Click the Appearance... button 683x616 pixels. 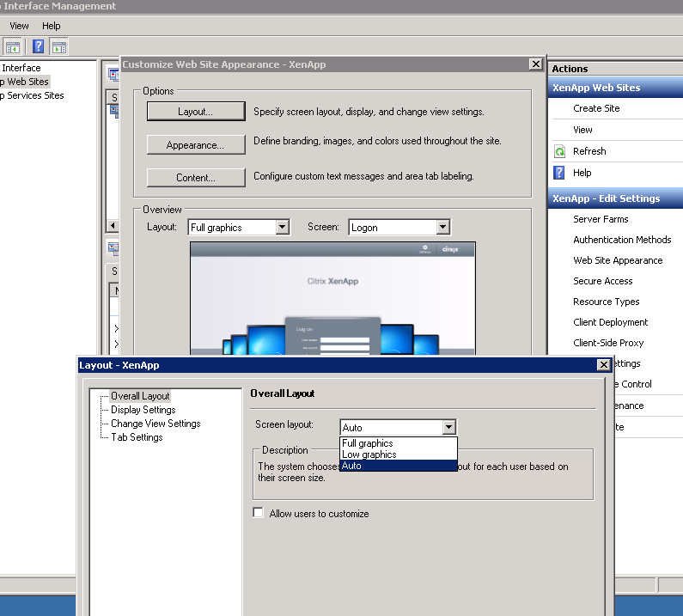coord(196,144)
